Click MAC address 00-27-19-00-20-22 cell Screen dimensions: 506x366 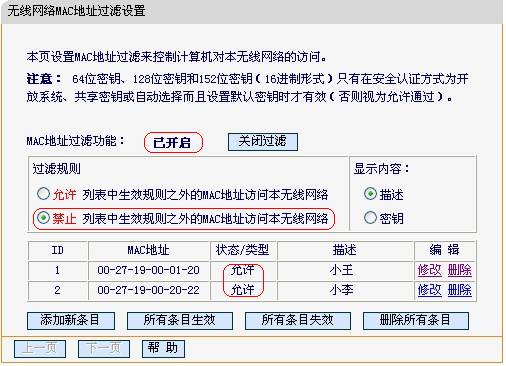coord(149,290)
